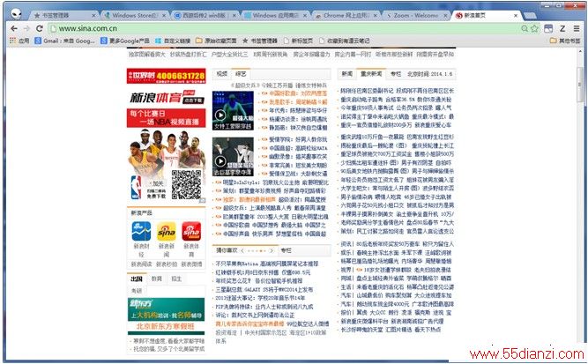
Task: Play the second video thumbnail
Action: click(x=233, y=157)
